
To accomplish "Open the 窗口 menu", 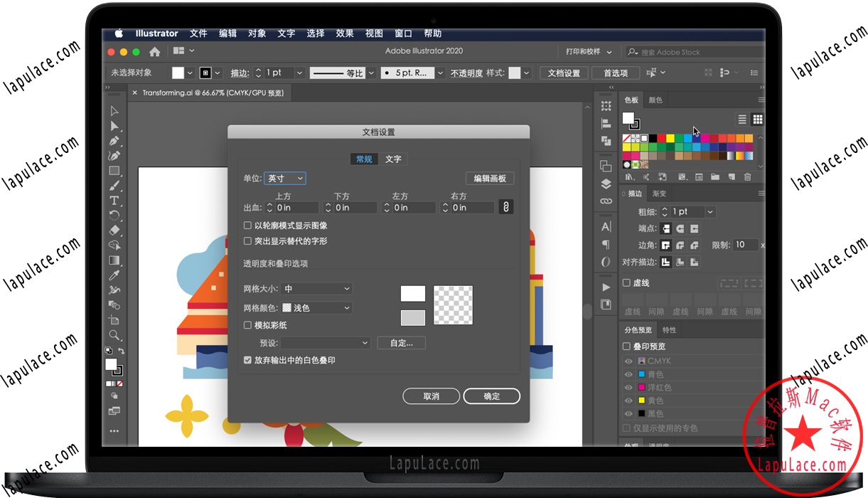I will point(403,33).
